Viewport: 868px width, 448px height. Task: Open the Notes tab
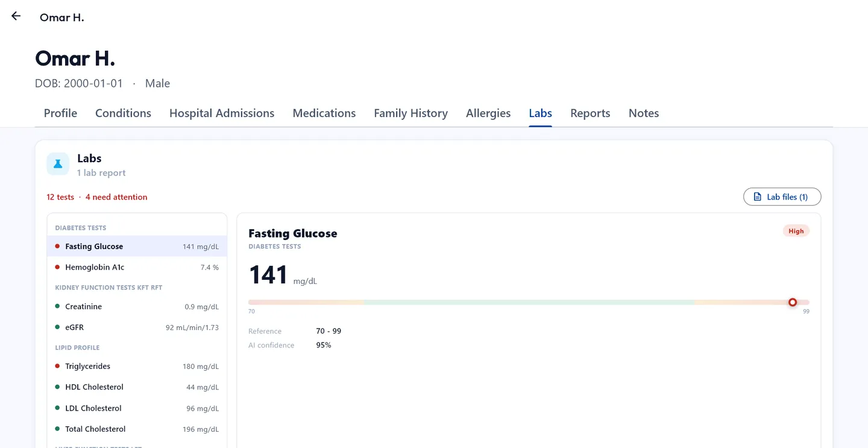point(644,113)
